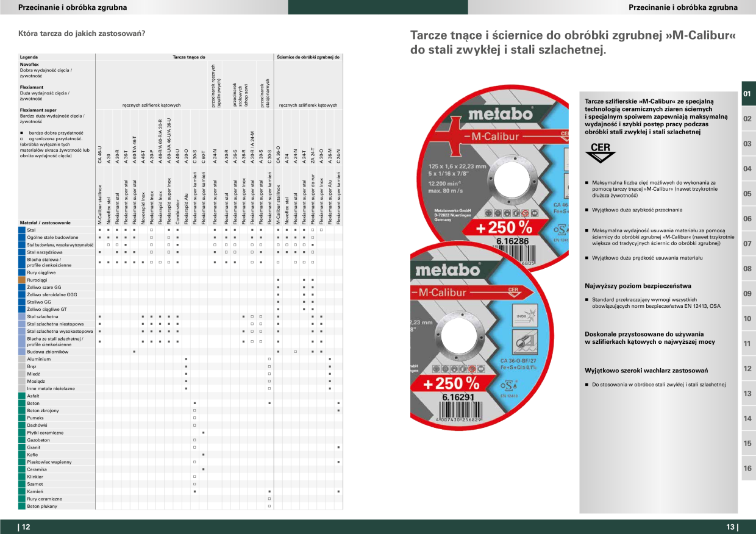
Task: Click the page number 13
Action: tap(732, 527)
